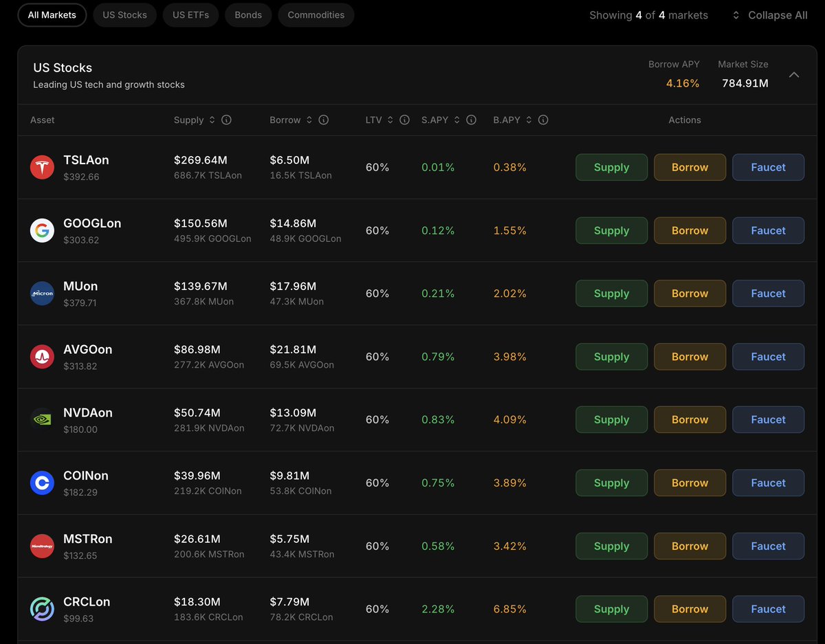Supply COINon asset
This screenshot has width=825, height=644.
pos(611,482)
